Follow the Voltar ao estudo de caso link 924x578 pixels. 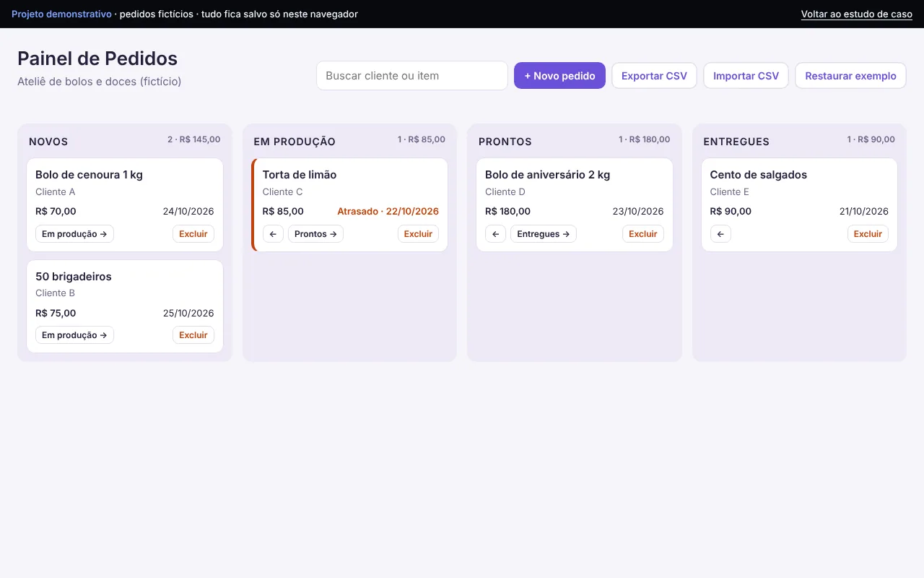(857, 14)
